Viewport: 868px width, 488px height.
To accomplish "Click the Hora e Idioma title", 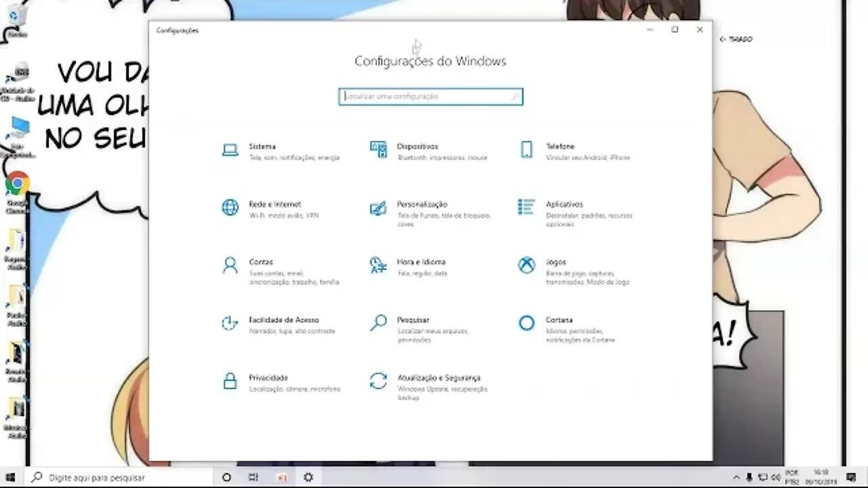I will click(421, 262).
